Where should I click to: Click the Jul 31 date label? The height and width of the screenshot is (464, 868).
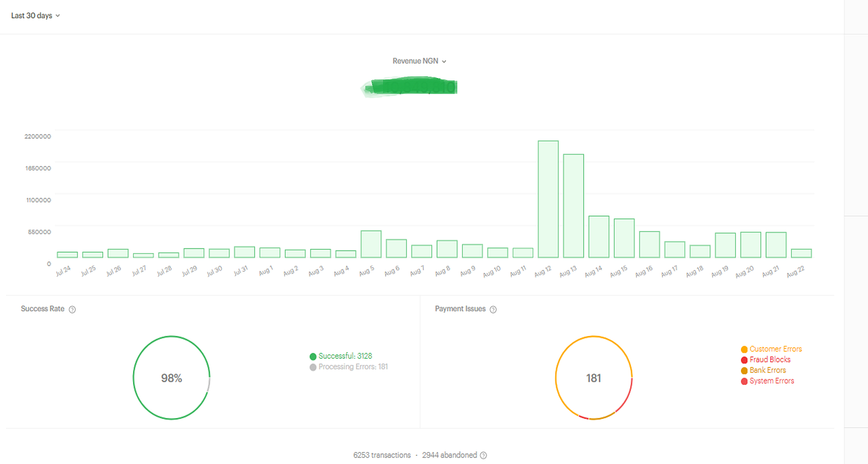tap(240, 271)
